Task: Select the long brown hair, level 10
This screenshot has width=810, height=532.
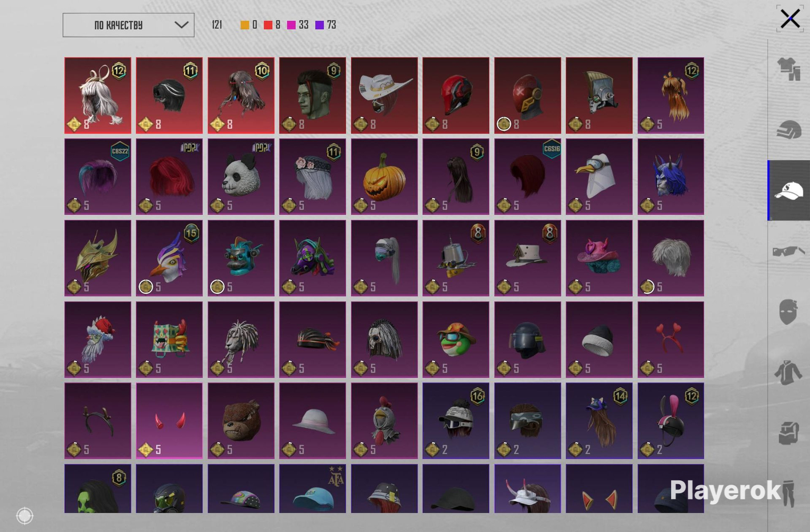Action: click(x=241, y=95)
